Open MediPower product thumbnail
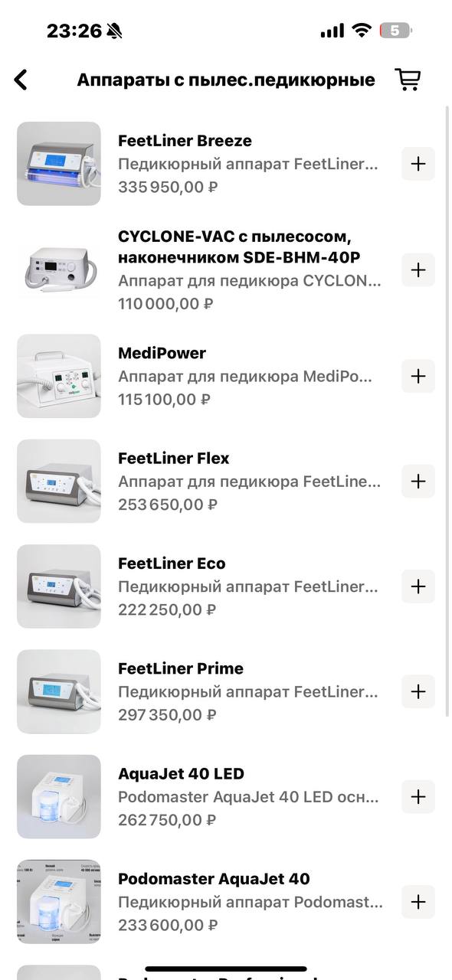 click(x=59, y=376)
